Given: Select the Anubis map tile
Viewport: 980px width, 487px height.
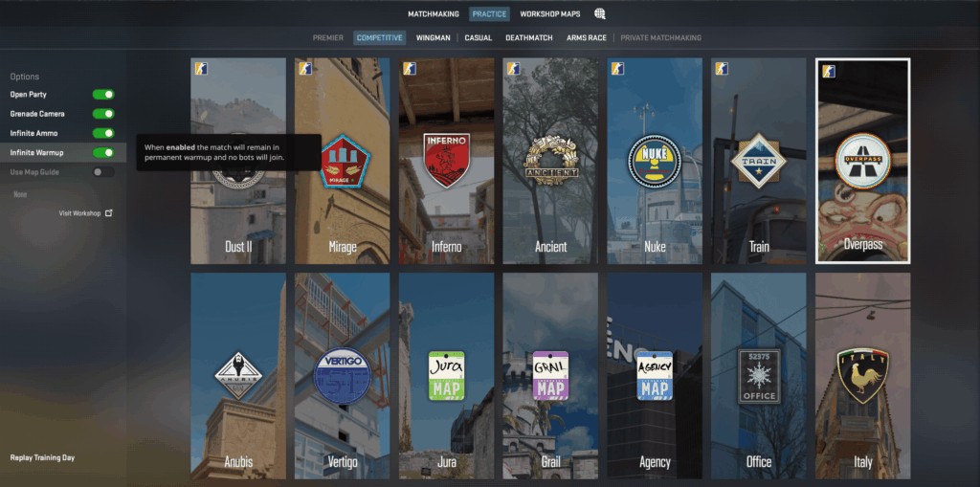Looking at the screenshot, I should 237,375.
